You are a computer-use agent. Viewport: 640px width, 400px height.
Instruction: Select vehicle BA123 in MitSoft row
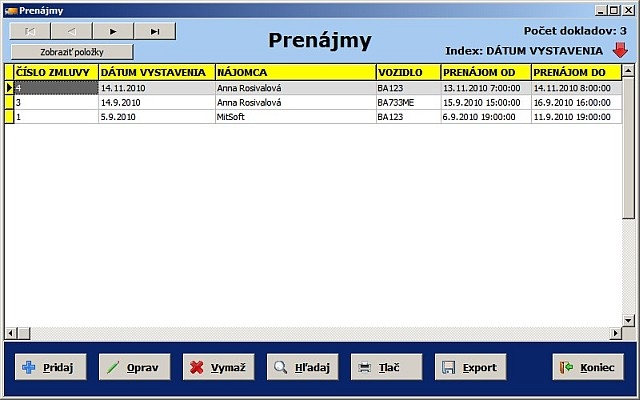pos(409,117)
